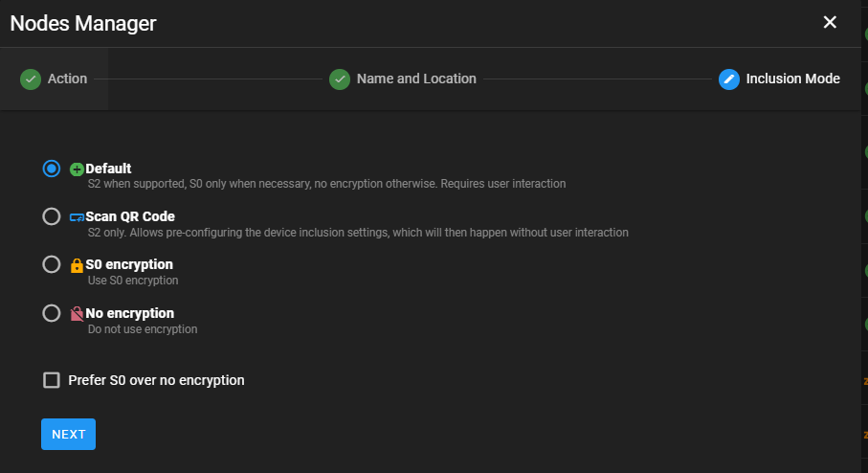The width and height of the screenshot is (868, 473).
Task: Click the Scan QR Code description text
Action: (358, 232)
